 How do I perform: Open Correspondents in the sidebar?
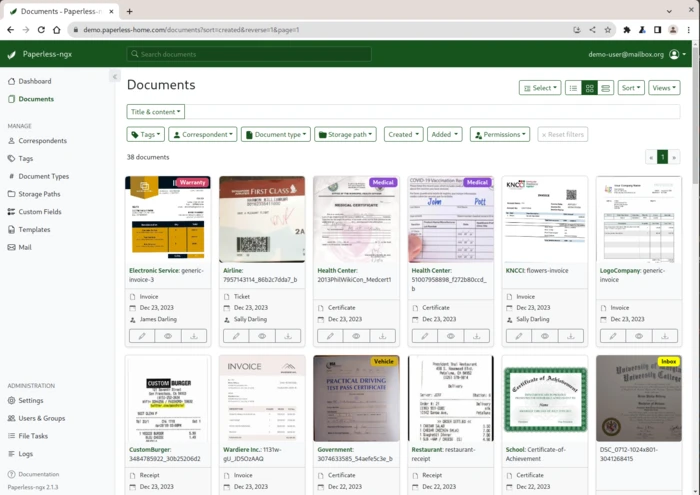(42, 141)
